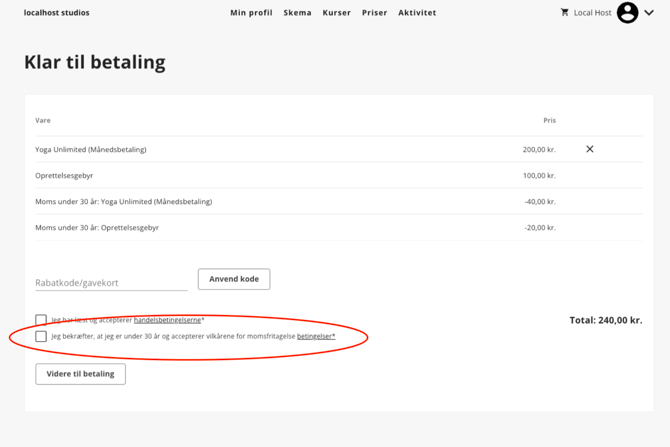Tick the handelsbetingelserne acceptance checkbox
This screenshot has width=670, height=447.
coord(41,320)
